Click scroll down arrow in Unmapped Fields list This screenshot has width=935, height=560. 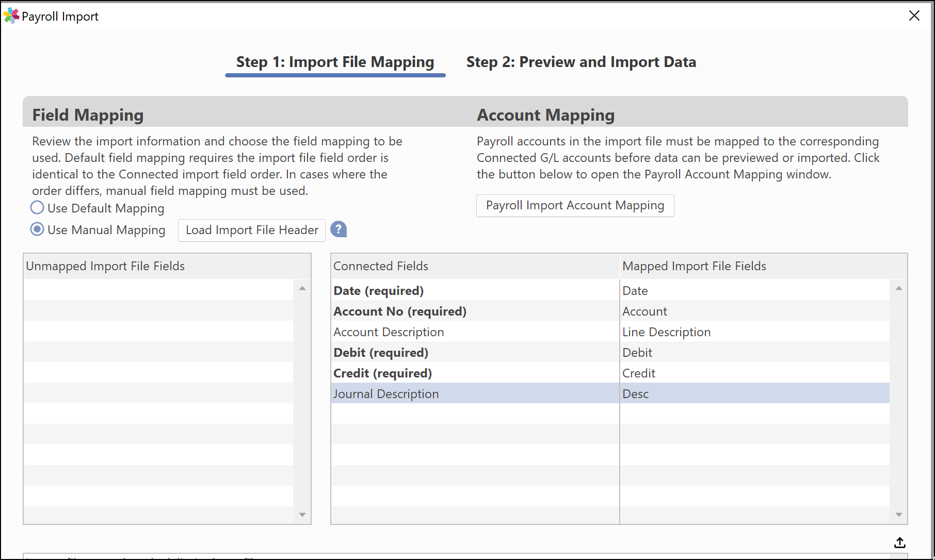click(302, 515)
